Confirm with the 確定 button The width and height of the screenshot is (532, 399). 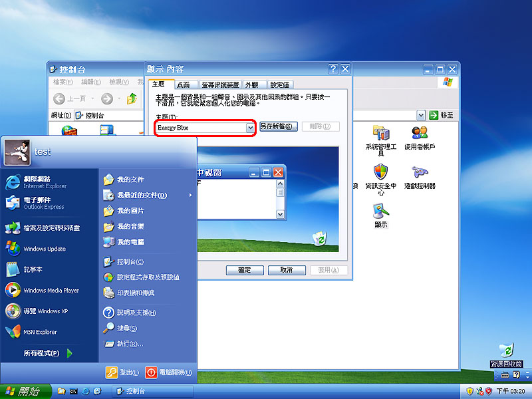tap(245, 270)
